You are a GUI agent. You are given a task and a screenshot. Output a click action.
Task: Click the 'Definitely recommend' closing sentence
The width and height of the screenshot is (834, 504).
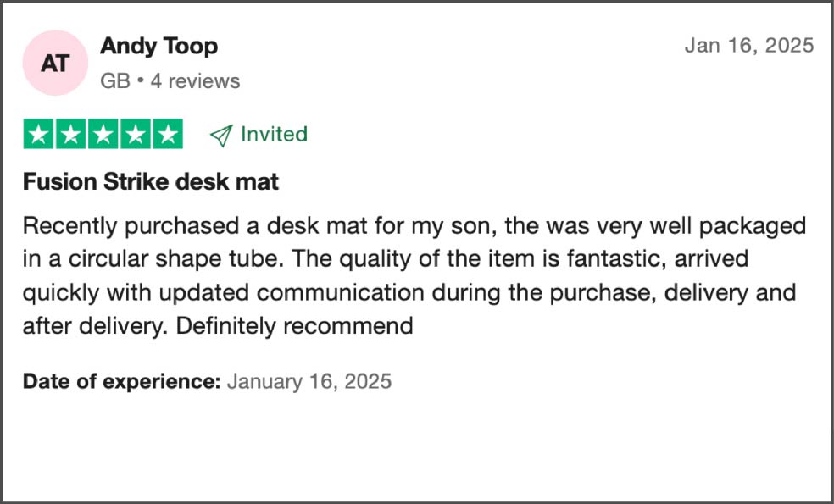[x=294, y=325]
